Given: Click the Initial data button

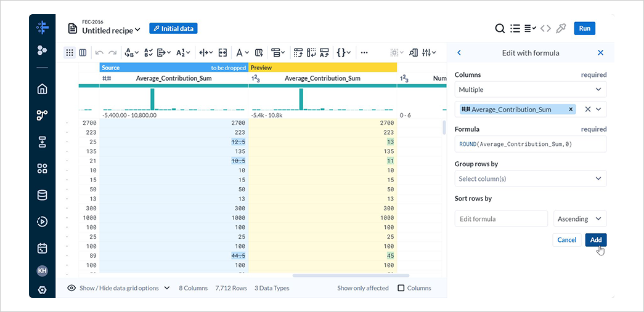Looking at the screenshot, I should point(173,28).
